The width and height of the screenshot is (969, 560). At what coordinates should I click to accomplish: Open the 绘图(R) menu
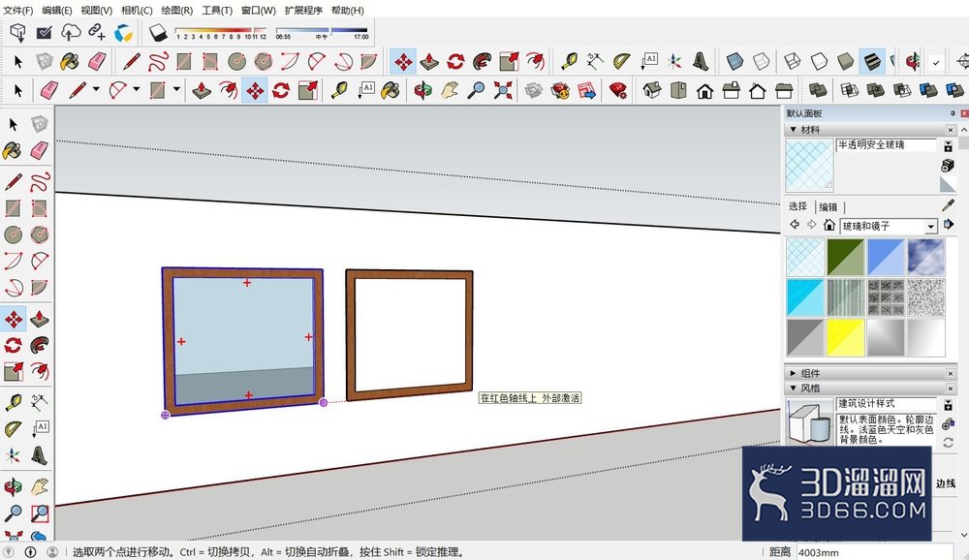176,10
